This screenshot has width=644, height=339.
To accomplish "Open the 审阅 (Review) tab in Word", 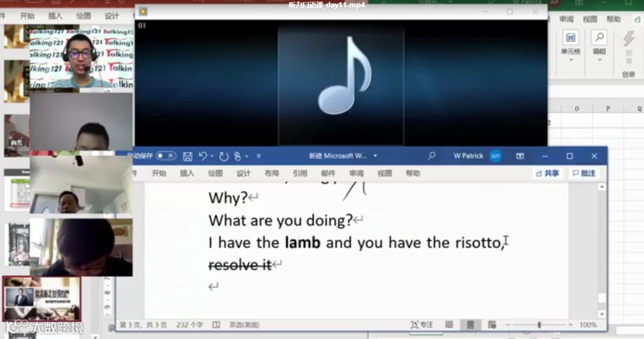I will click(x=357, y=174).
